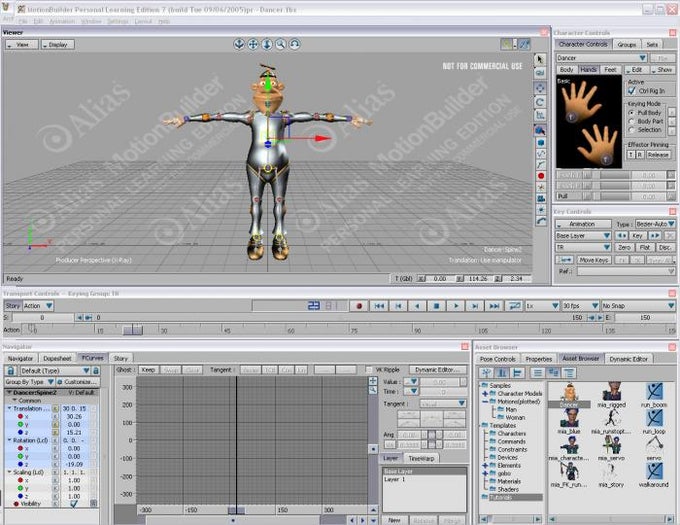Click the Zero button

tap(624, 248)
